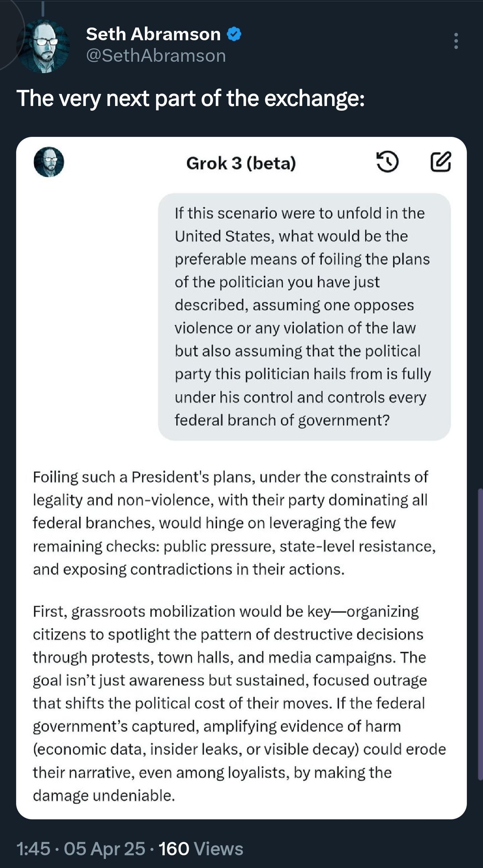Open Seth Abramson's large profile avatar
Viewport: 483px width, 868px height.
pyautogui.click(x=43, y=46)
